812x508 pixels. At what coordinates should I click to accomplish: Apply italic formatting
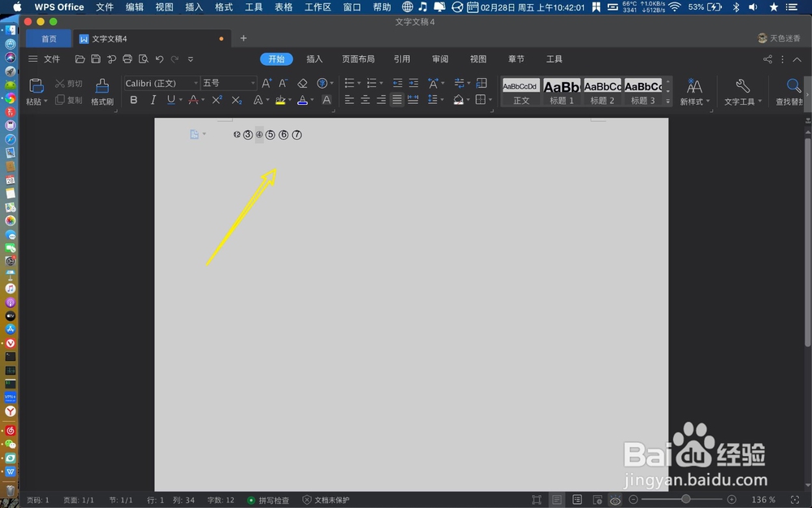tap(153, 100)
